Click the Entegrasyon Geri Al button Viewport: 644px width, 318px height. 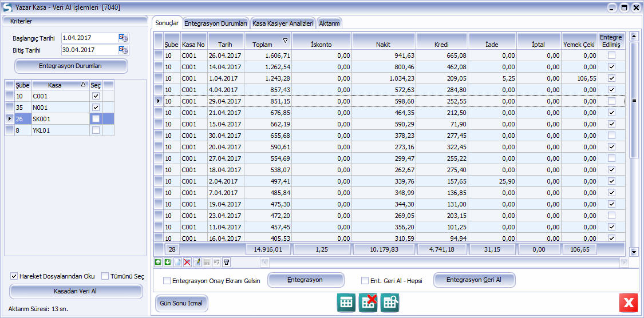click(x=474, y=280)
